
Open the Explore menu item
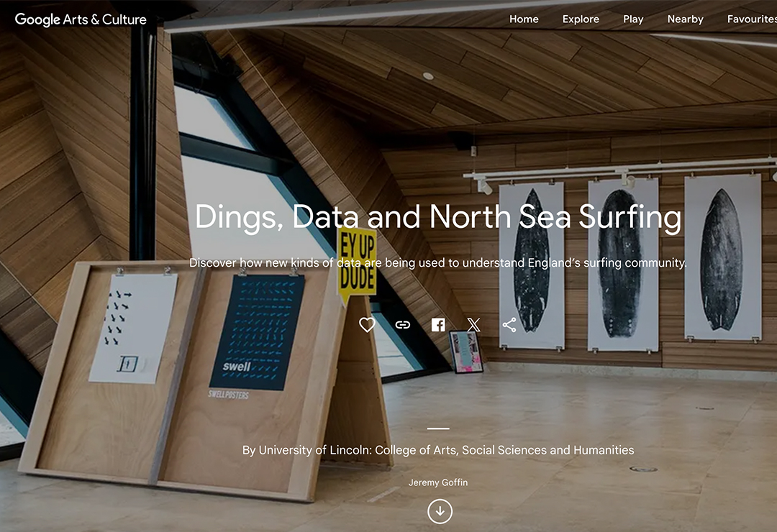(x=581, y=19)
